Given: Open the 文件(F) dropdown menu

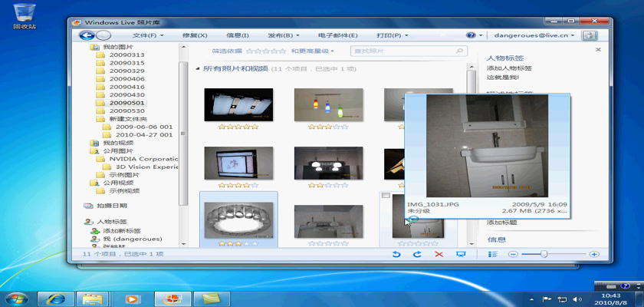Looking at the screenshot, I should tap(148, 35).
